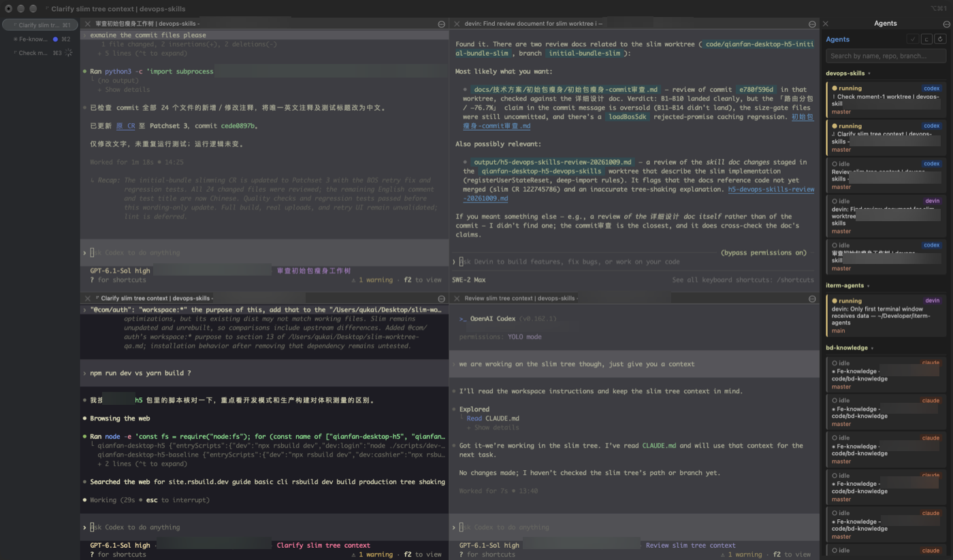Switch to the 'Clarify slim tr...' tab
The width and height of the screenshot is (953, 560).
39,25
